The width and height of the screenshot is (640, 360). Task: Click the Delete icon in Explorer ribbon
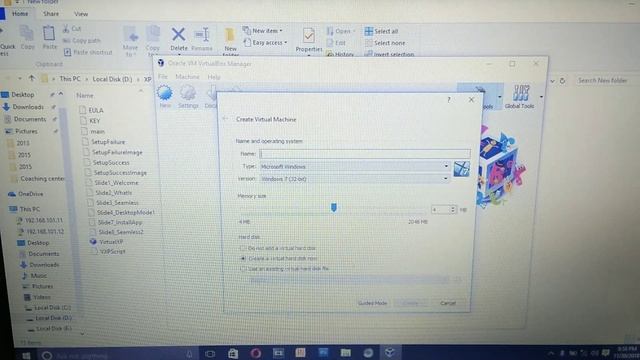[x=178, y=34]
